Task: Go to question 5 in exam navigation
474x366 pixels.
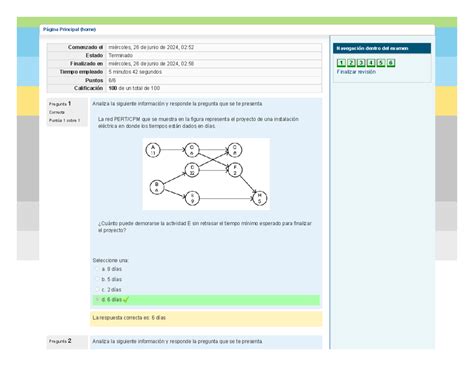Action: 381,63
